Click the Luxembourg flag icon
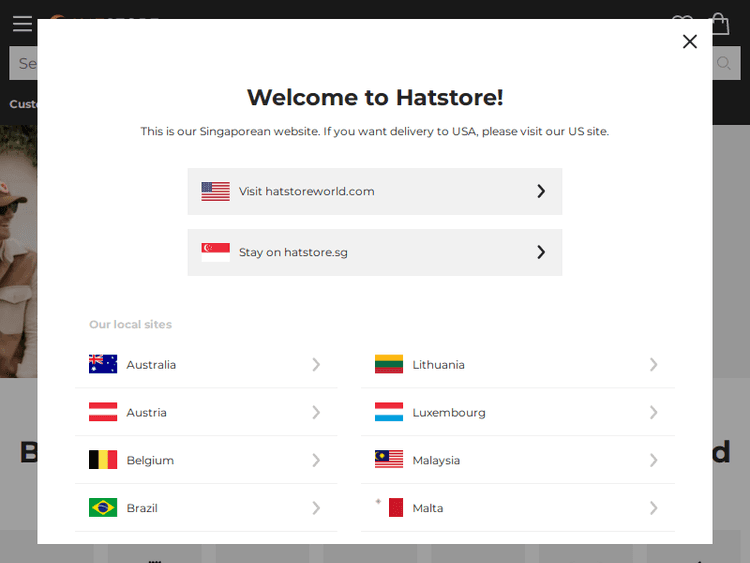 click(x=389, y=412)
